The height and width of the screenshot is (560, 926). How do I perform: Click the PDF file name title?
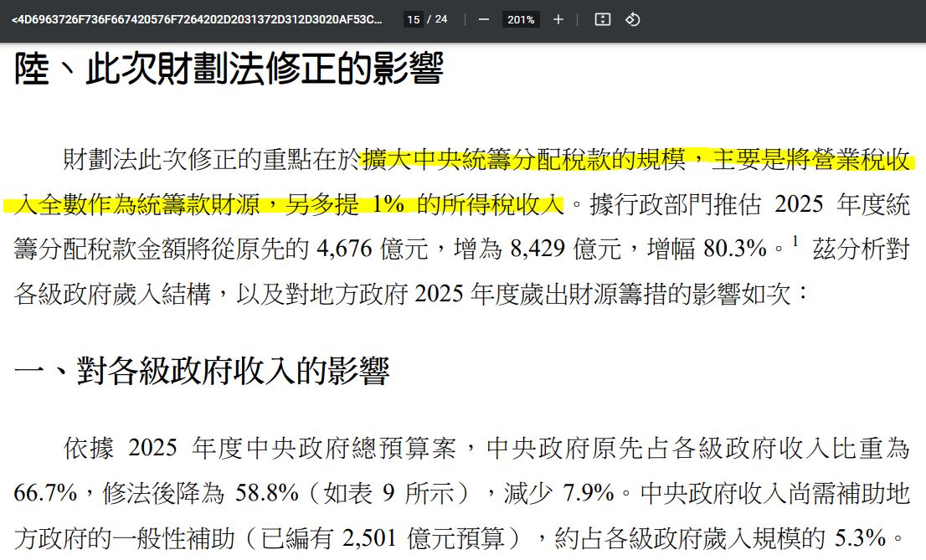coord(197,19)
